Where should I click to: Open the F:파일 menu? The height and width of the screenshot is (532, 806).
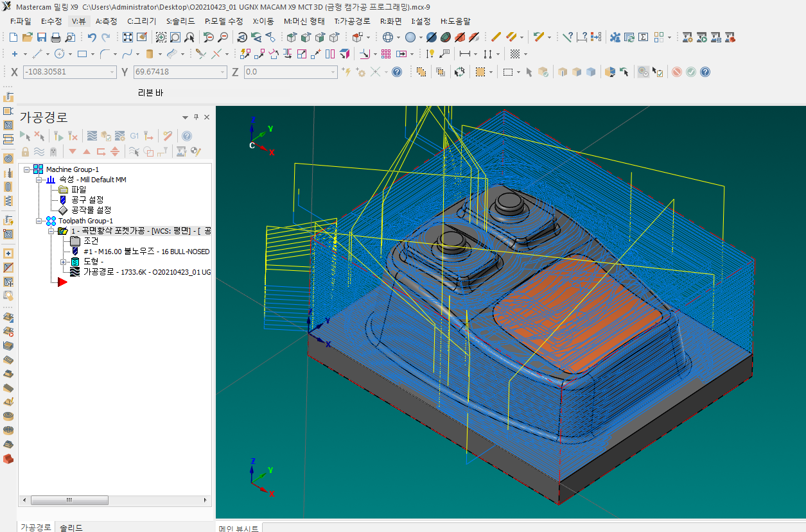click(x=21, y=21)
